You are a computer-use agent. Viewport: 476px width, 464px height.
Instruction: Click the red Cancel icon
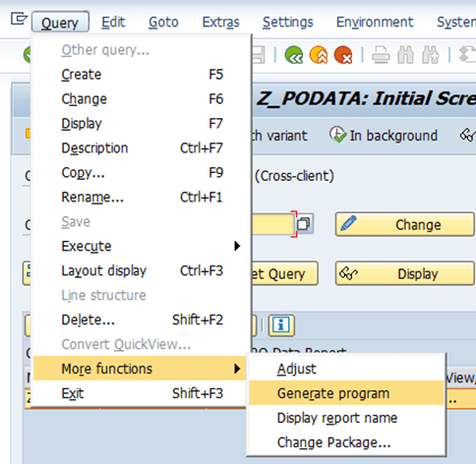coord(343,55)
